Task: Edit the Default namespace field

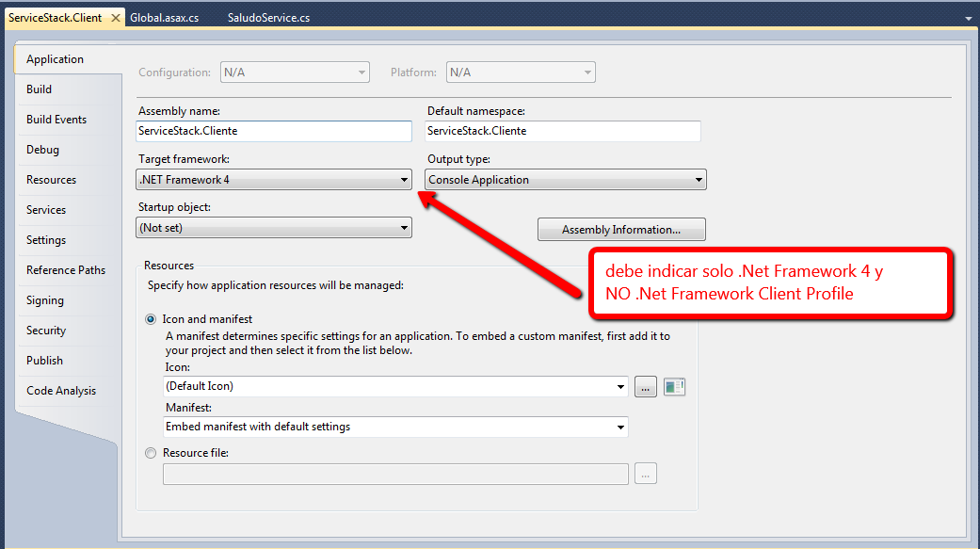Action: [x=562, y=131]
